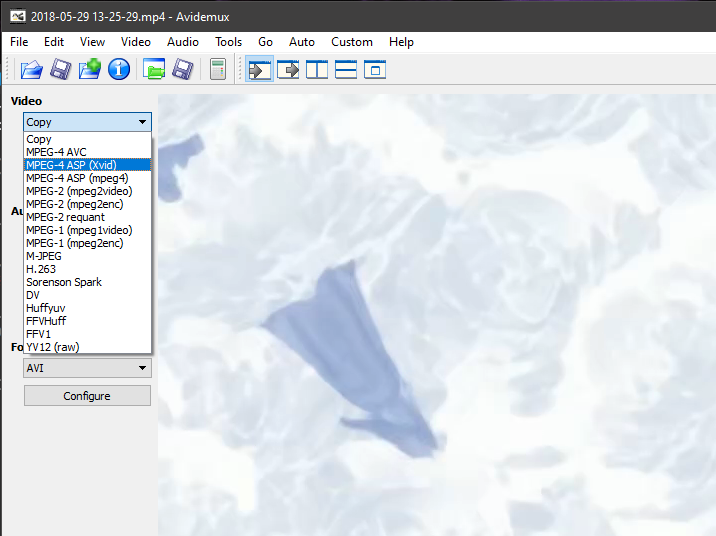Choose H.263 codec option
The width and height of the screenshot is (716, 536).
tap(87, 269)
